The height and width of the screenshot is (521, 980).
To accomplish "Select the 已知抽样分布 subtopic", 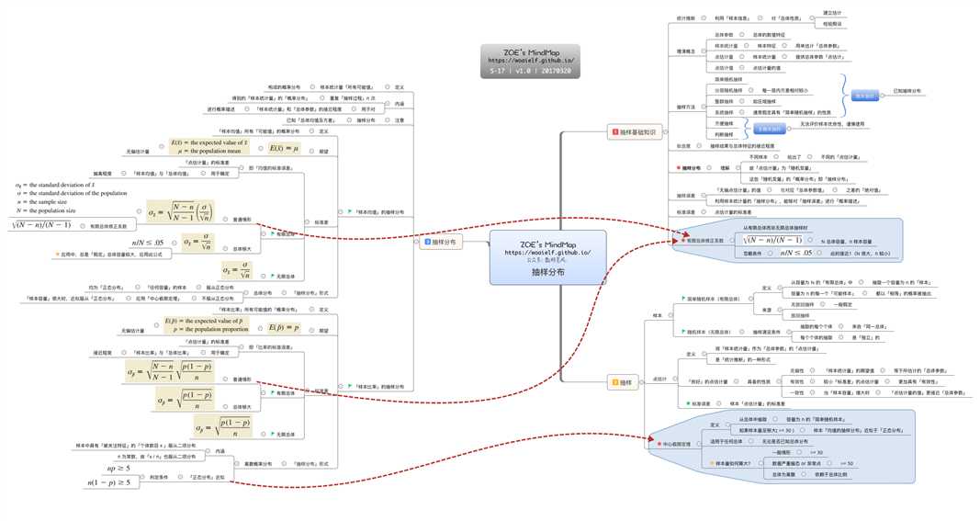I will pyautogui.click(x=907, y=91).
